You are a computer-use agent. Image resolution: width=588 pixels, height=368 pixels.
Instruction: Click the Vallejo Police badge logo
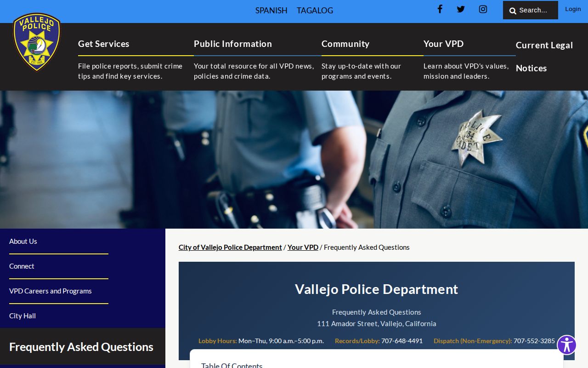tap(37, 42)
